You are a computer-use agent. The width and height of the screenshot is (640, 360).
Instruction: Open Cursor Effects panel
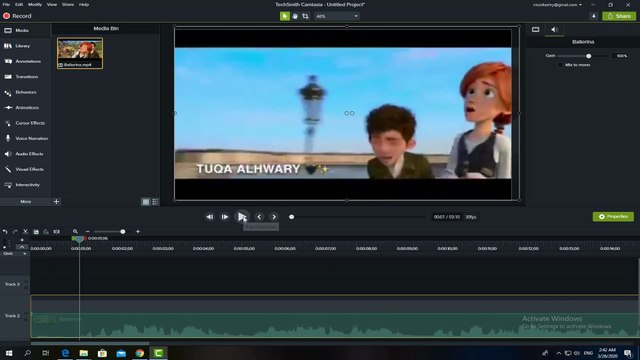[x=24, y=123]
